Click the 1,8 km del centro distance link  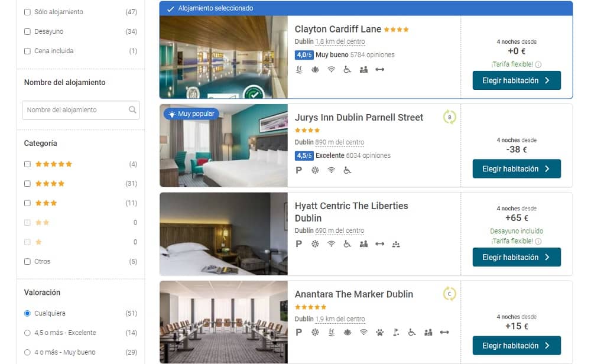click(340, 41)
